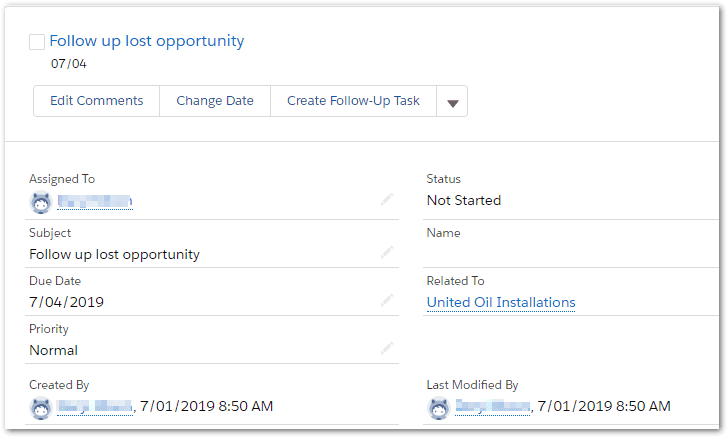Click the pencil icon to edit Subject
Viewport: 728px width, 438px height.
[x=387, y=253]
